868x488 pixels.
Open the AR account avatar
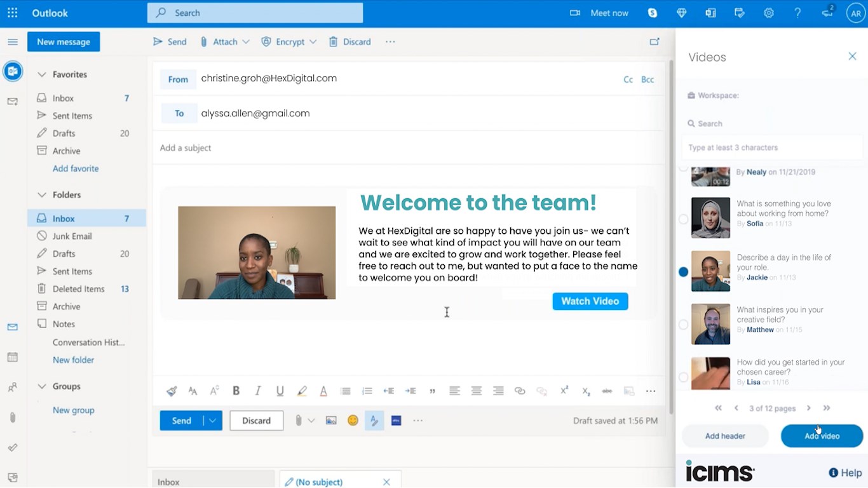click(x=855, y=13)
